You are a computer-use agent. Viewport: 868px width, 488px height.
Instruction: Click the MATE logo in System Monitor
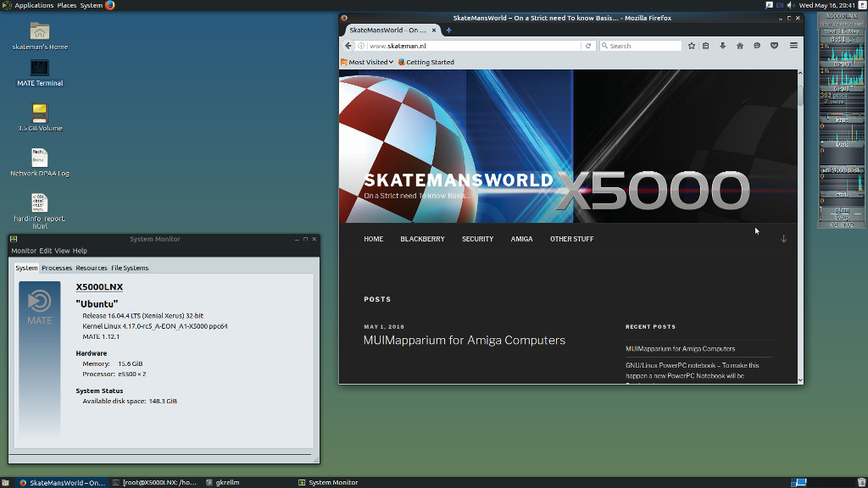pos(39,308)
